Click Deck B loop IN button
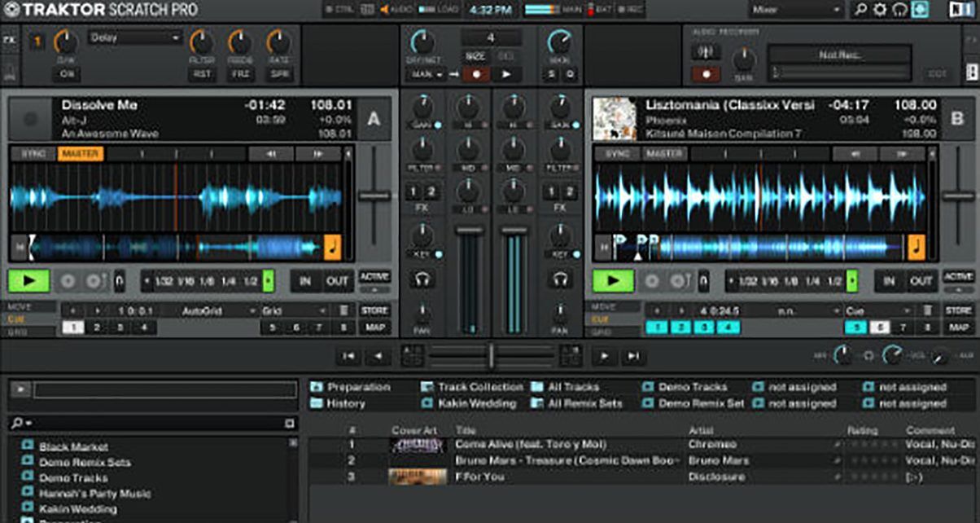980x523 pixels. pyautogui.click(x=889, y=281)
